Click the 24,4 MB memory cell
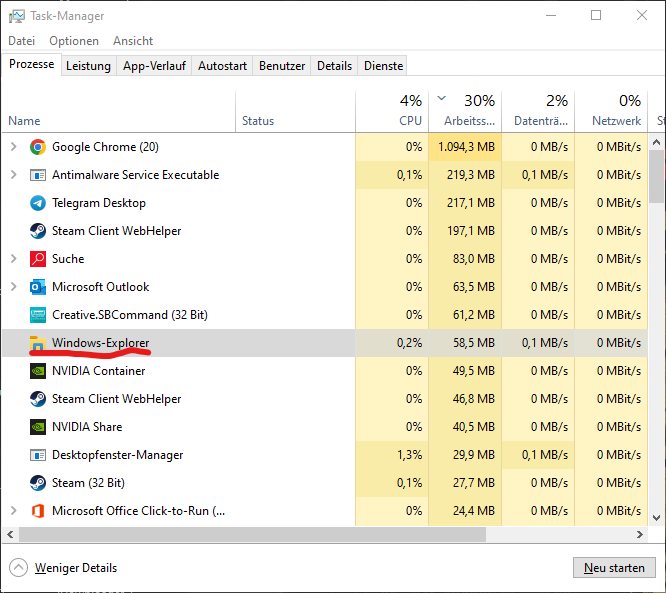This screenshot has height=593, width=666. click(x=465, y=511)
